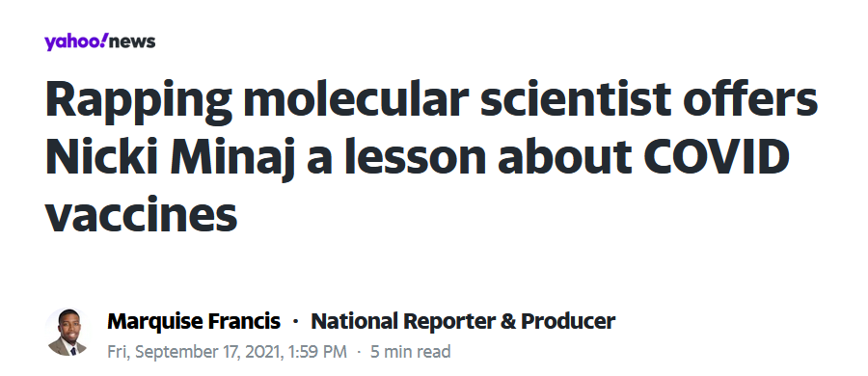868x376 pixels.
Task: Click the word "Producer" in author title
Action: pos(568,321)
